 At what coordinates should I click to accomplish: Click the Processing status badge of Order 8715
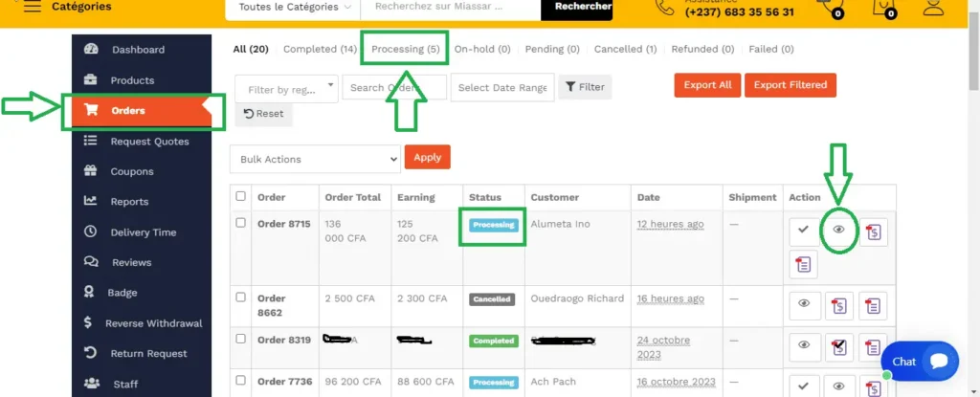pos(493,226)
